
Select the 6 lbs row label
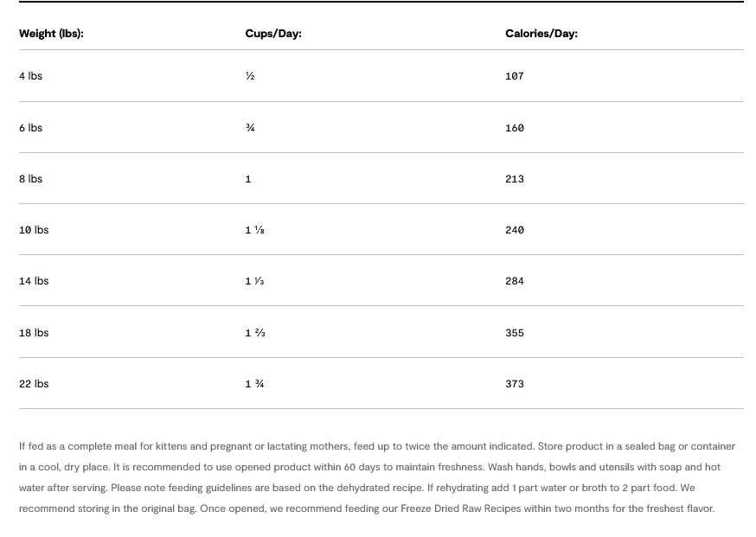click(x=30, y=128)
